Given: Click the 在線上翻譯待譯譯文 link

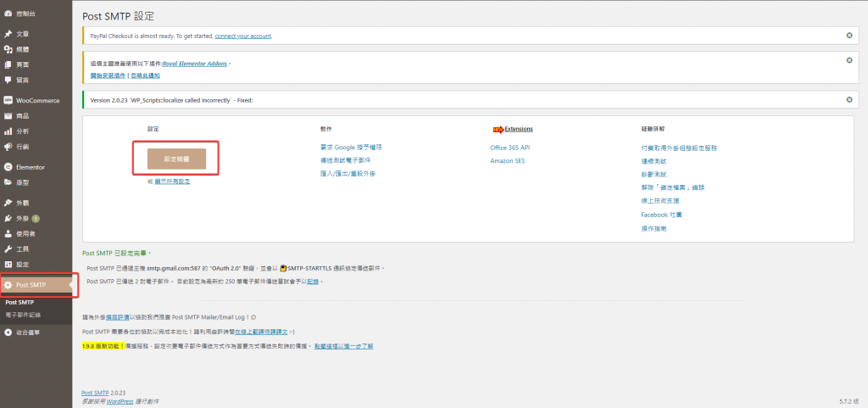Looking at the screenshot, I should (261, 332).
